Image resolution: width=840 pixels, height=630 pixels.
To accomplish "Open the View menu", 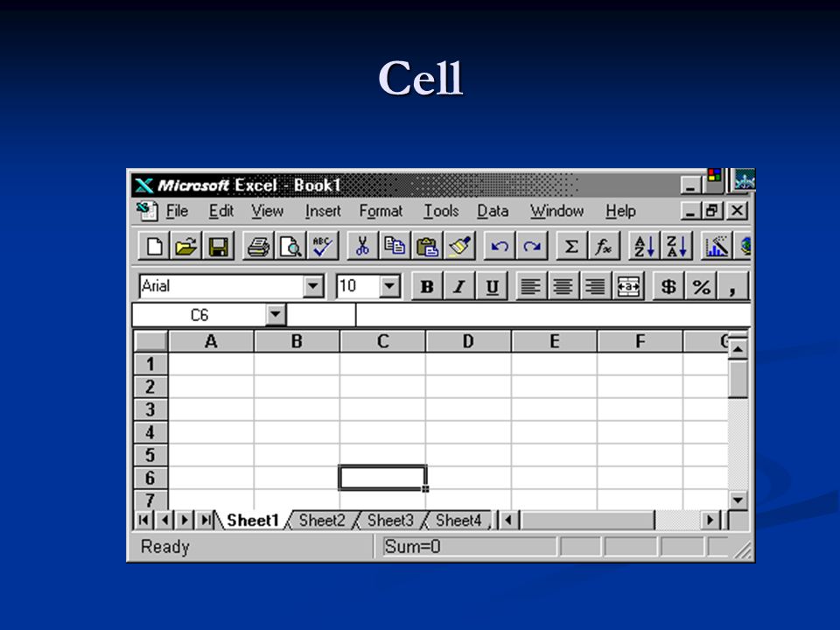I will [268, 211].
